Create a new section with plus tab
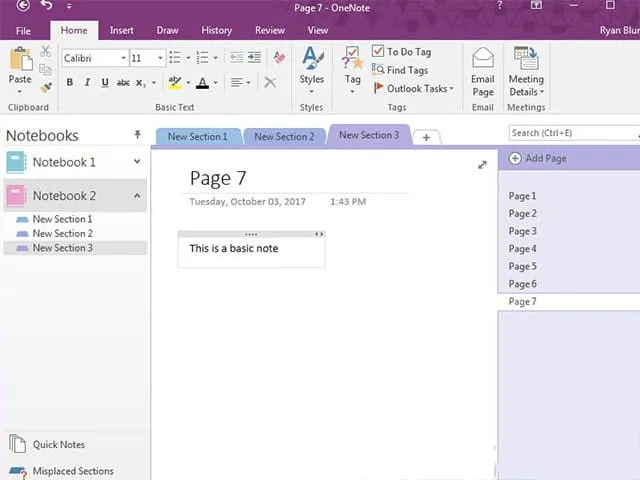640x480 pixels. click(426, 138)
